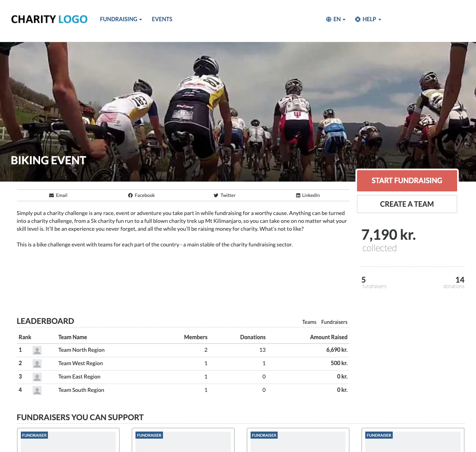Screen dimensions: 476x452
Task: Click the Facebook share icon
Action: [130, 195]
